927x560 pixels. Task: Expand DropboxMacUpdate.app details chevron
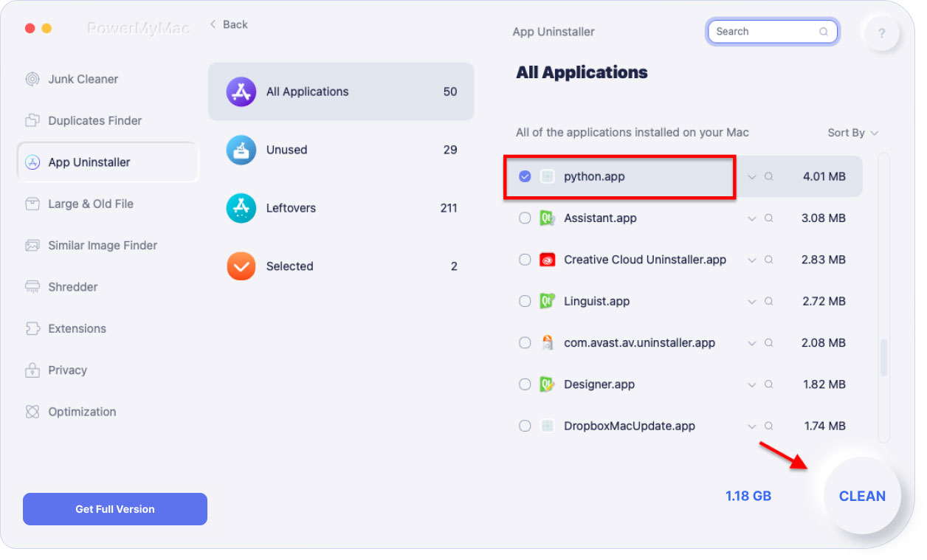pyautogui.click(x=752, y=426)
